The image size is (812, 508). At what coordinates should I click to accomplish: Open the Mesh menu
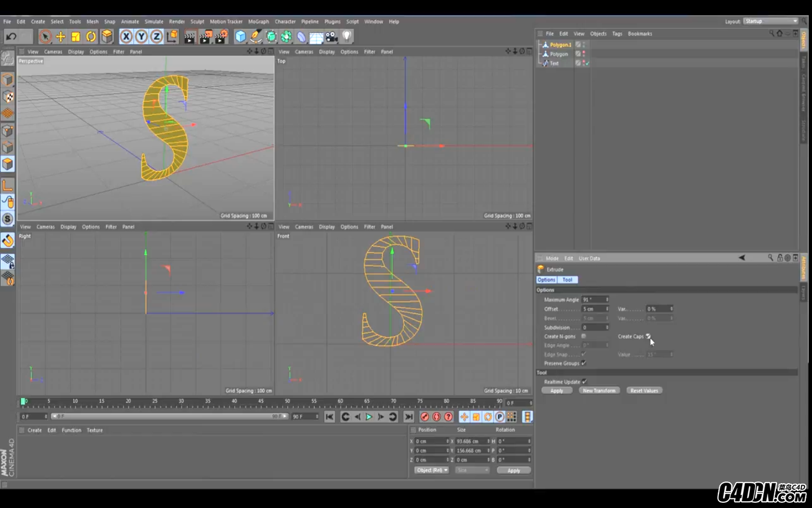tap(92, 21)
